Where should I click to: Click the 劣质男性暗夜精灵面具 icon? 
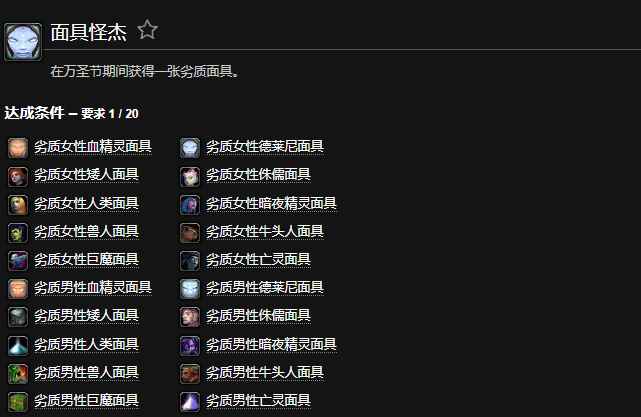[x=190, y=345]
